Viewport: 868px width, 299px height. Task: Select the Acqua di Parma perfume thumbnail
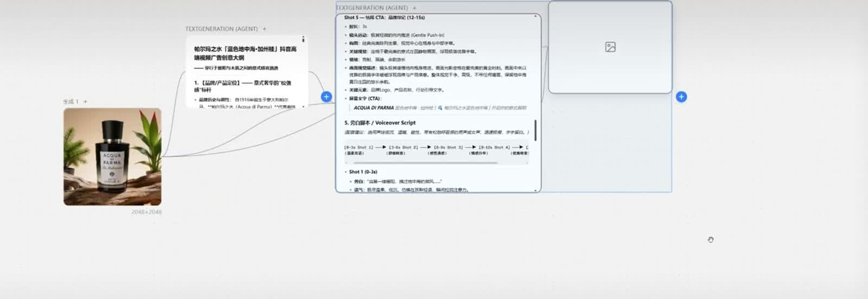(x=112, y=157)
